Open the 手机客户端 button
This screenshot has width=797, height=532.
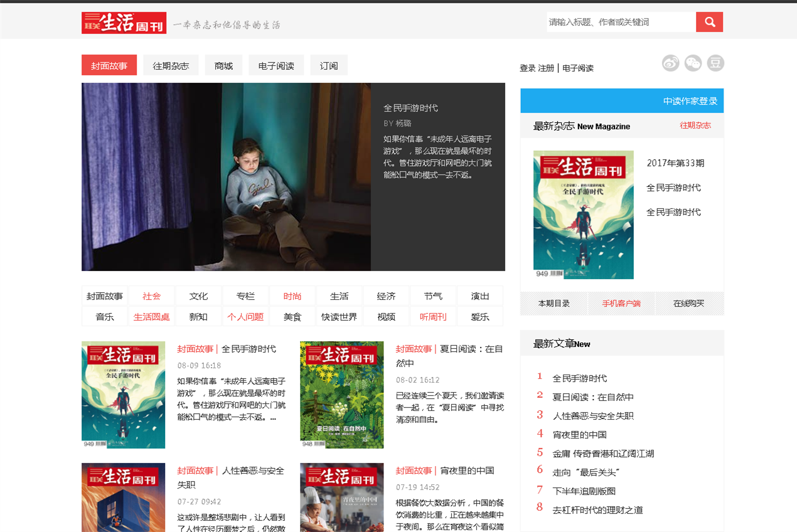(622, 304)
